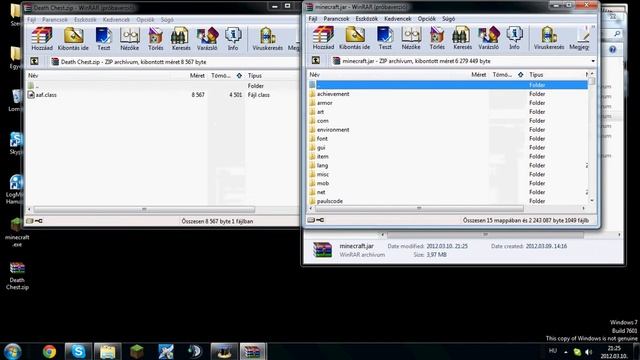Click horizontal scrollbar in minecraft.jar window
The height and width of the screenshot is (360, 640).
(419, 209)
